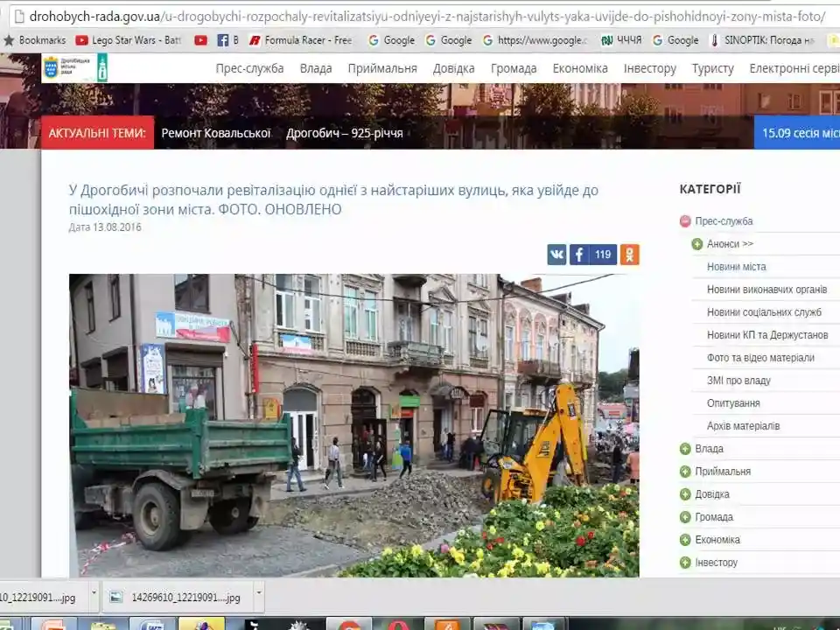Image resolution: width=840 pixels, height=630 pixels.
Task: Open the Ремонт Ковальської topic link
Action: point(216,133)
